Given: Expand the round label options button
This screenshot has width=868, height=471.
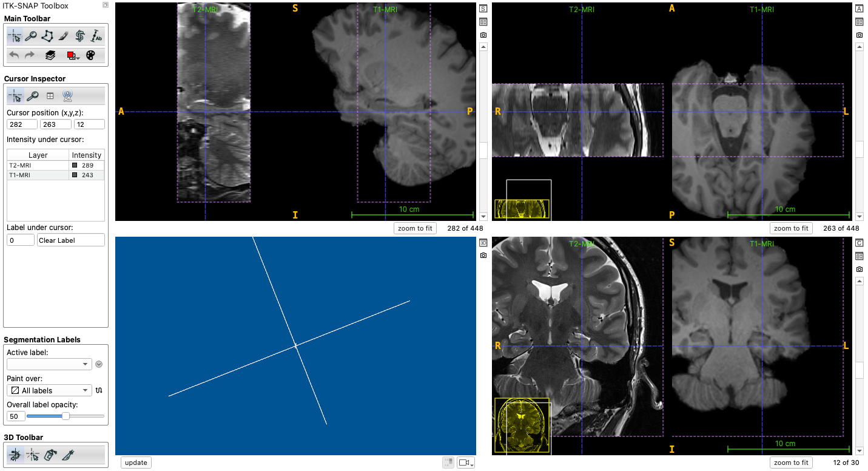Looking at the screenshot, I should coord(99,364).
